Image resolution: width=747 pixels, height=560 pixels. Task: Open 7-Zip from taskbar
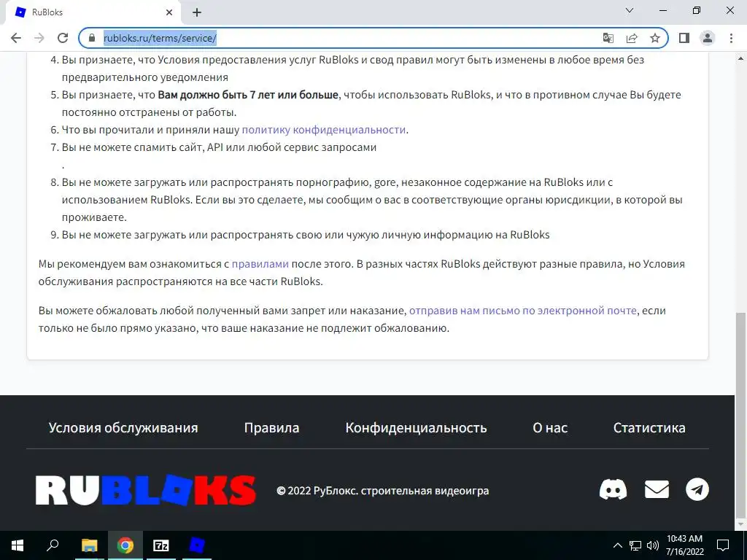(x=161, y=545)
